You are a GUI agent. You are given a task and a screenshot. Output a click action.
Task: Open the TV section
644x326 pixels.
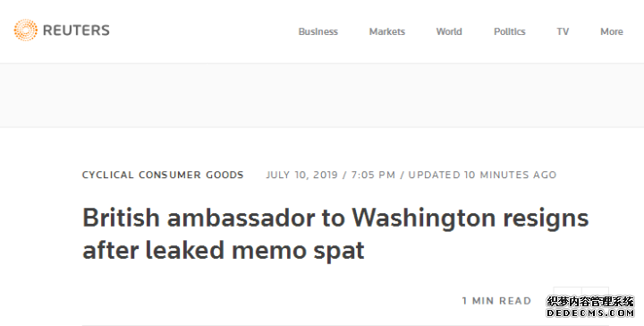[x=563, y=31]
